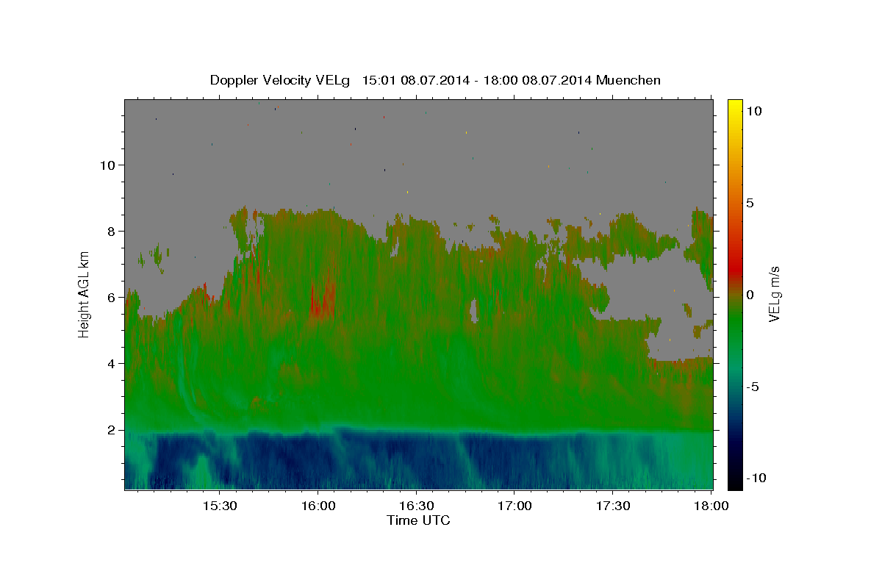Click the 'Time UTC' axis title
This screenshot has height=588, width=882.
pyautogui.click(x=418, y=520)
